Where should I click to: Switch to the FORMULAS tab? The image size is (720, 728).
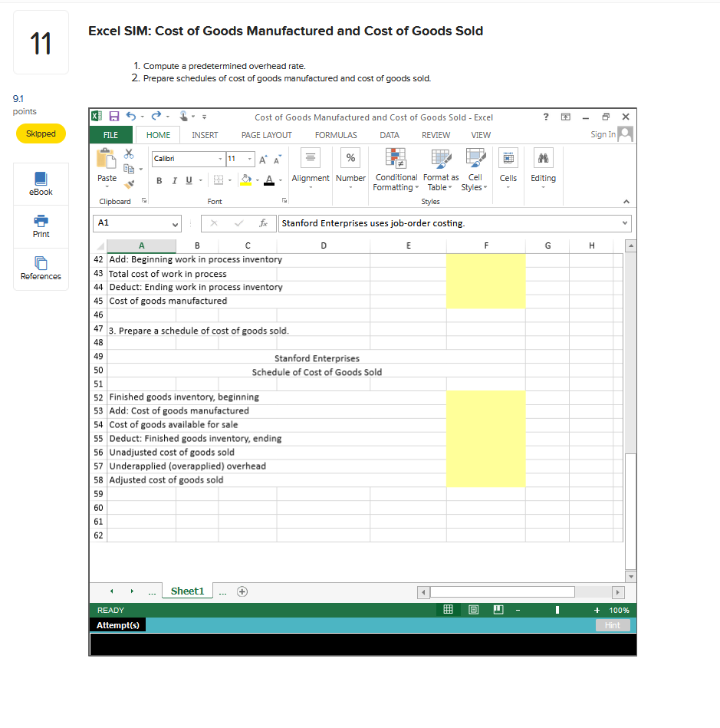[336, 135]
